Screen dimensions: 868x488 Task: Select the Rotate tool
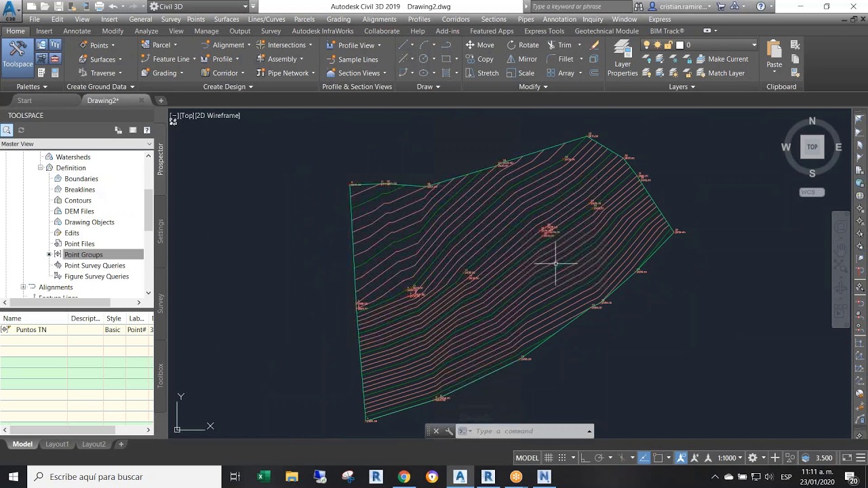[x=523, y=45]
